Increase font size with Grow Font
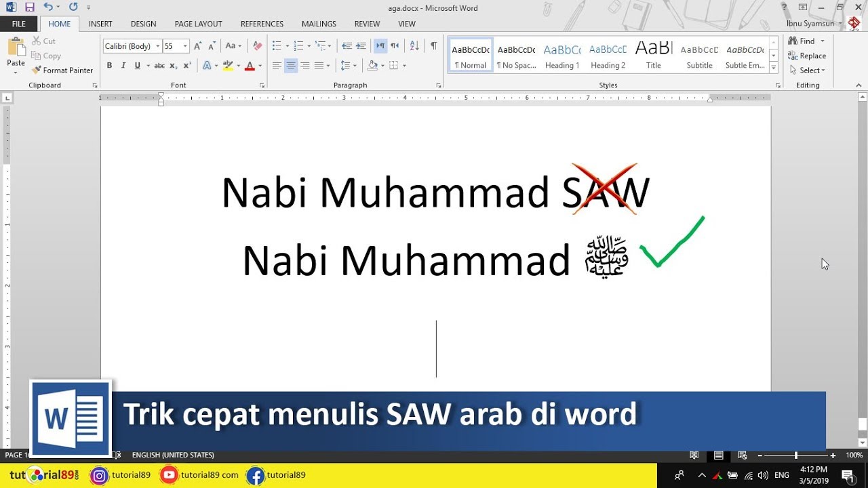The image size is (868, 488). pyautogui.click(x=197, y=46)
